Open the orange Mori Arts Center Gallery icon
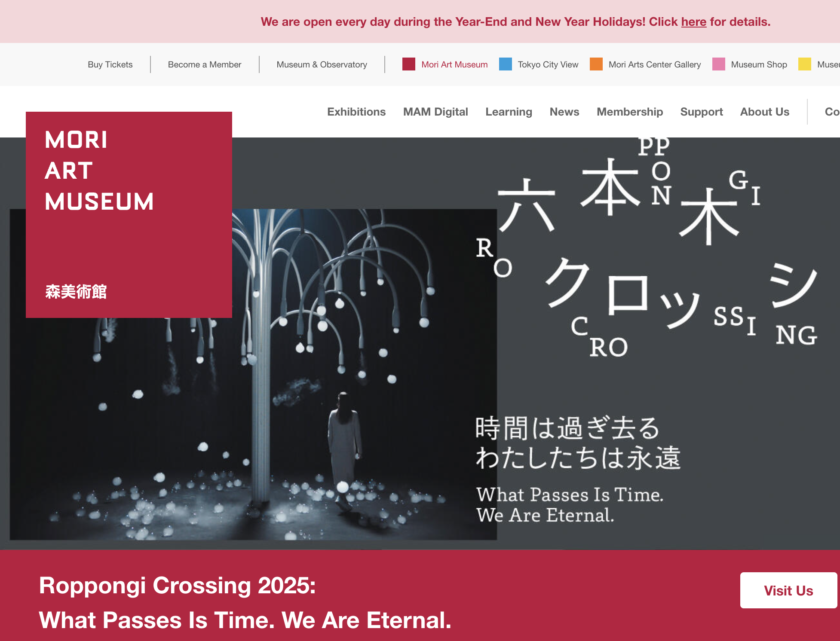This screenshot has height=641, width=840. pyautogui.click(x=596, y=64)
